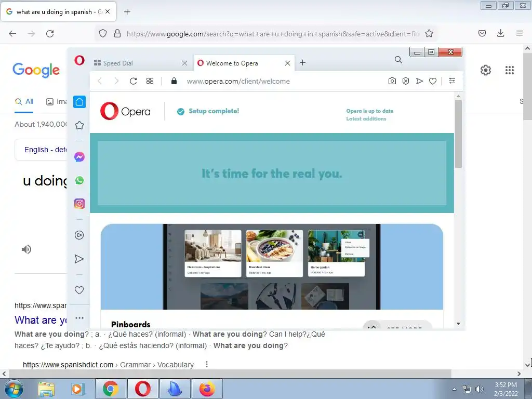Open a new tab in Opera
Viewport: 532px width, 399px height.
[303, 63]
